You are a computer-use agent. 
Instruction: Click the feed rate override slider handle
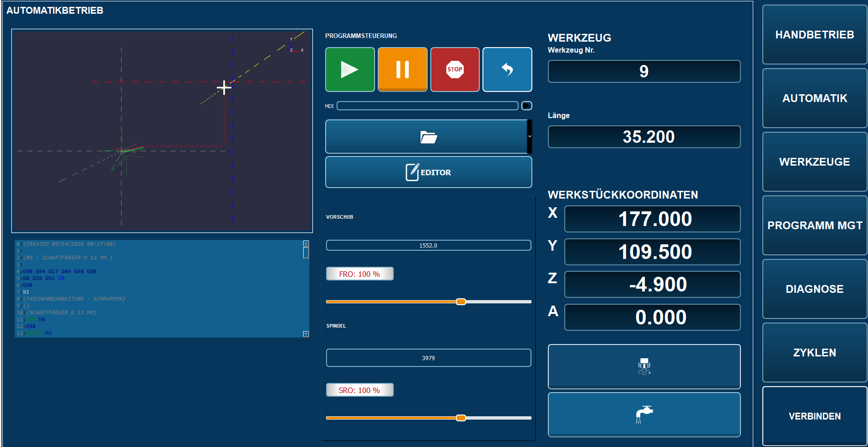pos(461,302)
